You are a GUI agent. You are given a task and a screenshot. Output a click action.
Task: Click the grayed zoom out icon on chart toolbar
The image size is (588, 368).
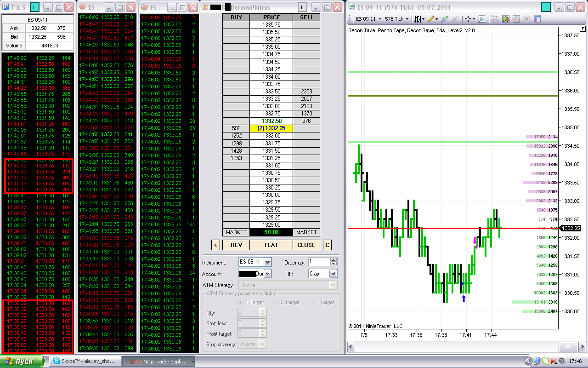(455, 19)
